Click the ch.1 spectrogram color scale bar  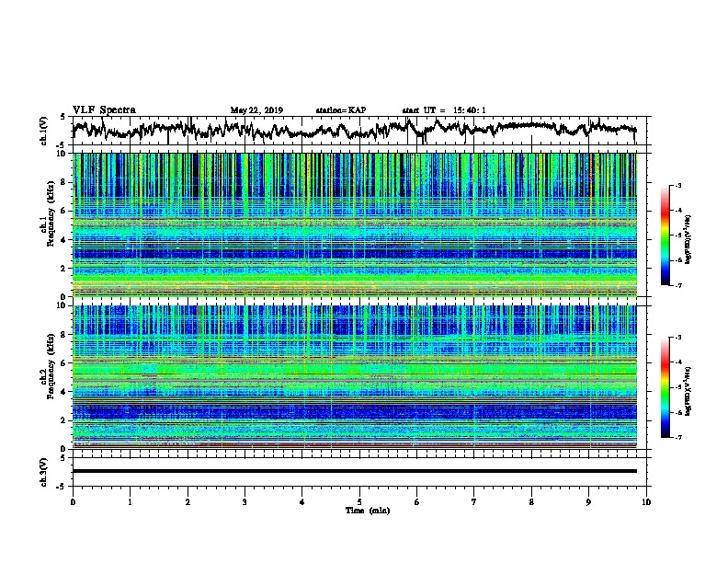tap(665, 236)
